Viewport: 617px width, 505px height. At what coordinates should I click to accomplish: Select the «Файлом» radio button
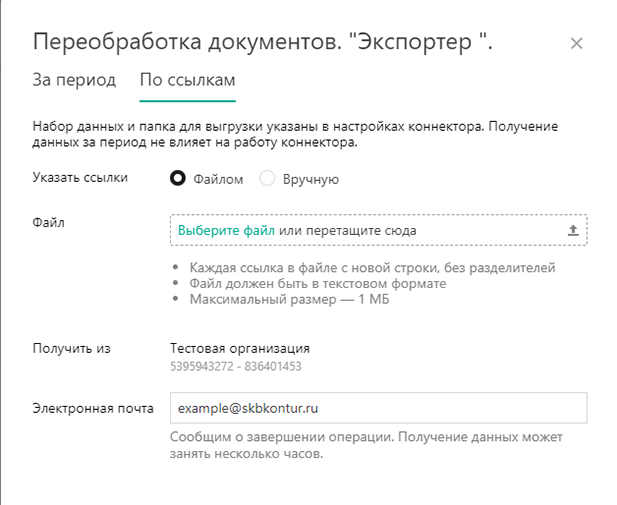177,178
